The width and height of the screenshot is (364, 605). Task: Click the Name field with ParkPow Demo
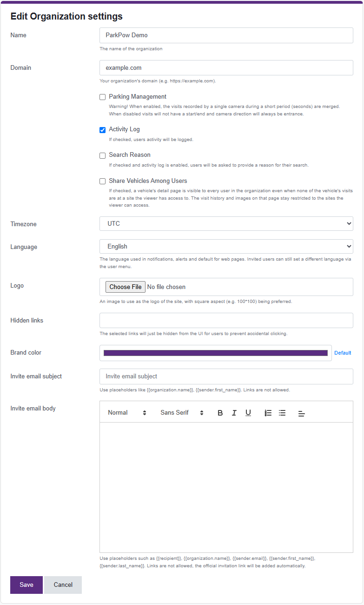pyautogui.click(x=226, y=35)
